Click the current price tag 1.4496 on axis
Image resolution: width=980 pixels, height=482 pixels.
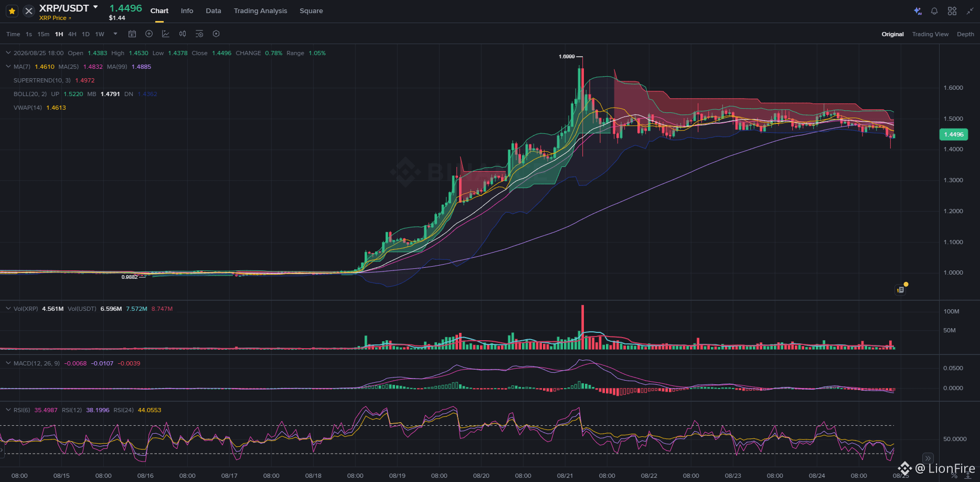click(953, 134)
